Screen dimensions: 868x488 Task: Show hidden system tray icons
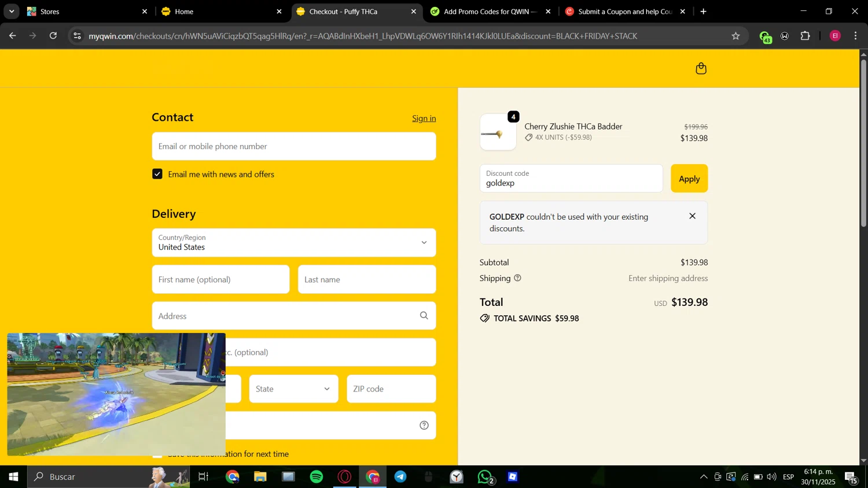[703, 477]
